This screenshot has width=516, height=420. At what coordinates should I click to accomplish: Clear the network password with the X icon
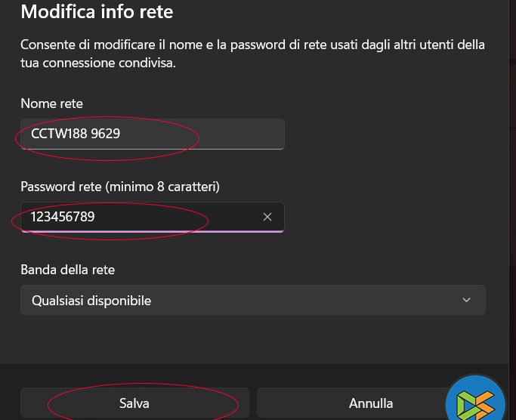click(x=267, y=217)
